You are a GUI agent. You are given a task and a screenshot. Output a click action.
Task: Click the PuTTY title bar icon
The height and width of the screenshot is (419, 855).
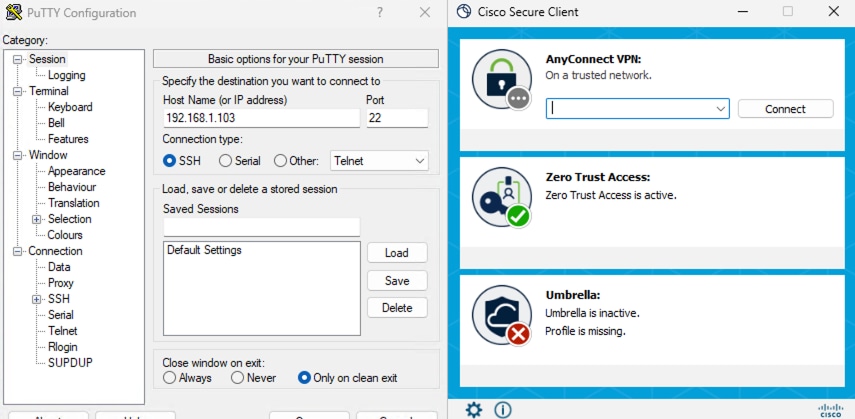(14, 12)
